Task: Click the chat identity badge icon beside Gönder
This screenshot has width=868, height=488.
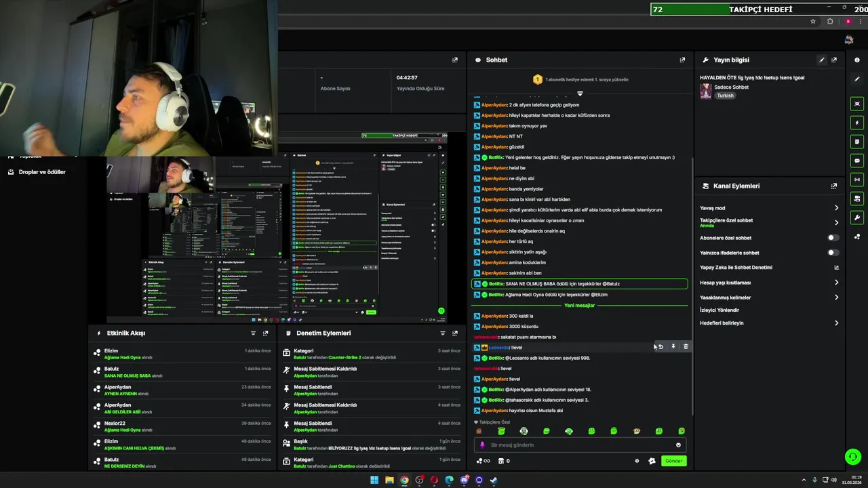Action: [652, 461]
